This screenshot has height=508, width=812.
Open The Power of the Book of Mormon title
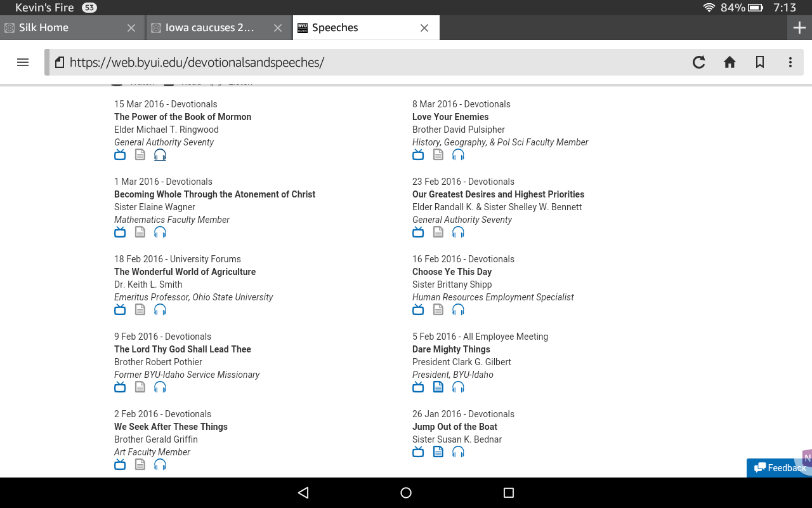pyautogui.click(x=183, y=117)
